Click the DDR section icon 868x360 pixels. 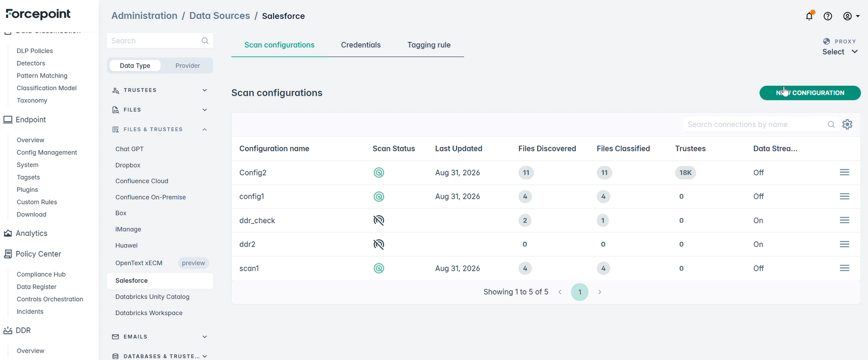click(x=8, y=330)
